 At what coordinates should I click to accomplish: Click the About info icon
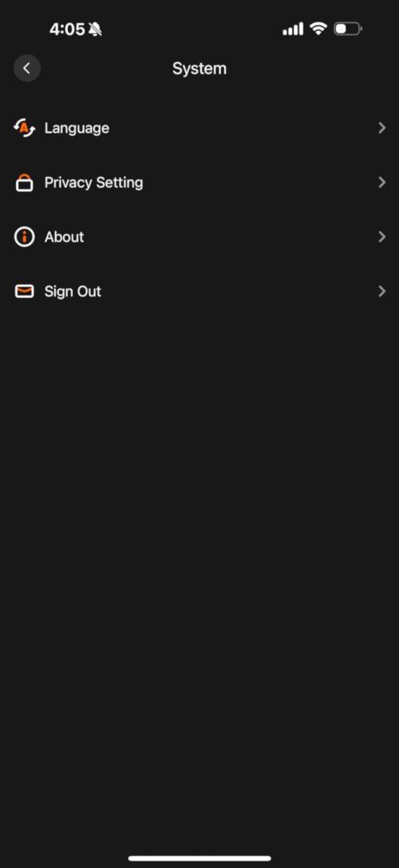(25, 237)
